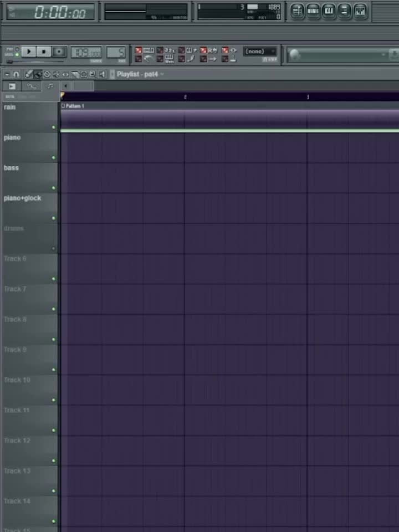Screen dimensions: 399x532
Task: Toggle the arrow auto-scroll option
Action: pyautogui.click(x=203, y=59)
